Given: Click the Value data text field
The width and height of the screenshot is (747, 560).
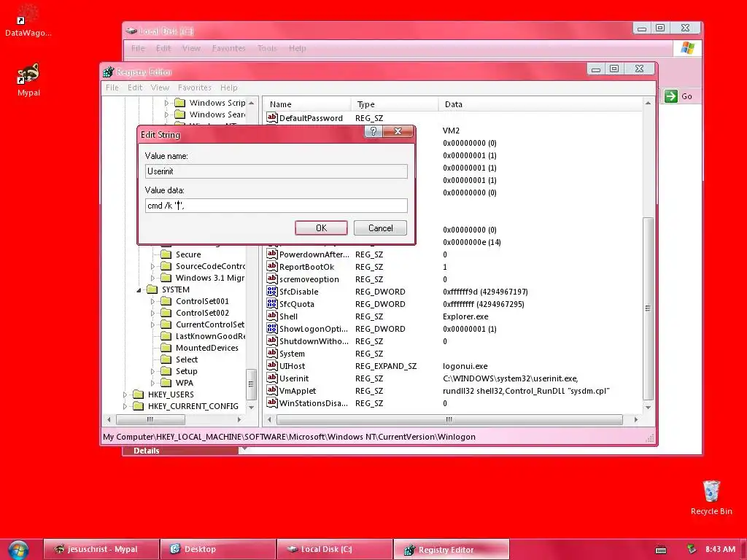Looking at the screenshot, I should (276, 206).
